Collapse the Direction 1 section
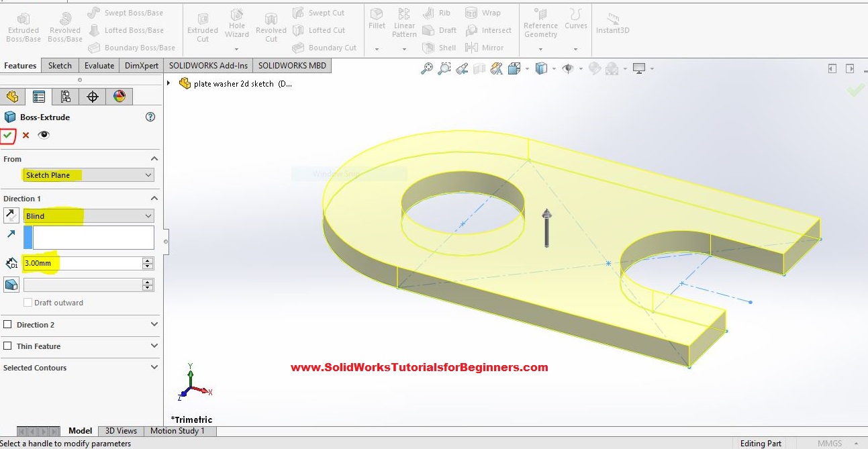 coord(154,199)
